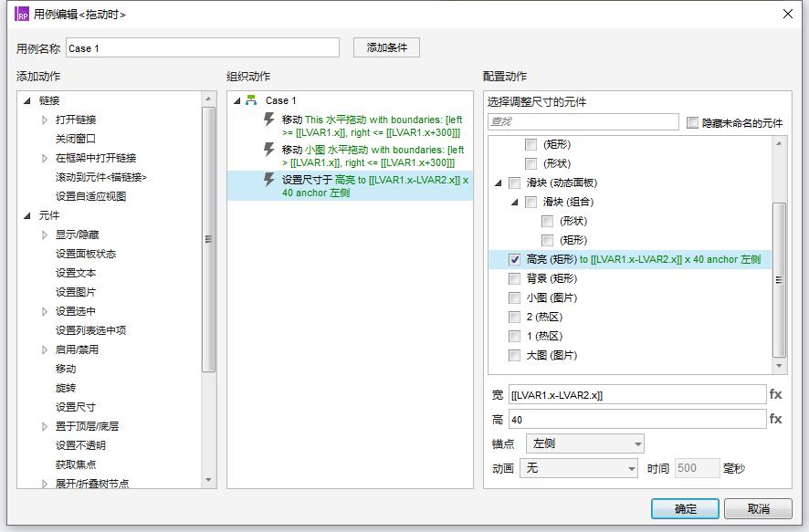Image resolution: width=809 pixels, height=532 pixels.
Task: Select the 设置文本 action in list
Action: 75,273
